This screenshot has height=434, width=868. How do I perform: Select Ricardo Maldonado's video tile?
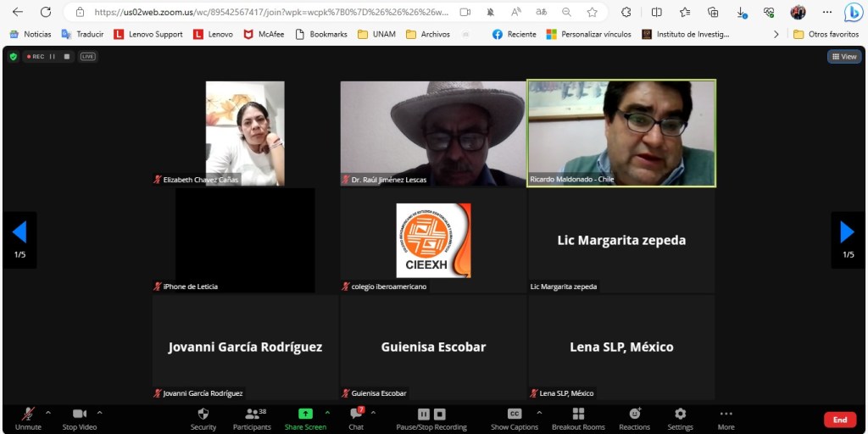click(x=621, y=133)
